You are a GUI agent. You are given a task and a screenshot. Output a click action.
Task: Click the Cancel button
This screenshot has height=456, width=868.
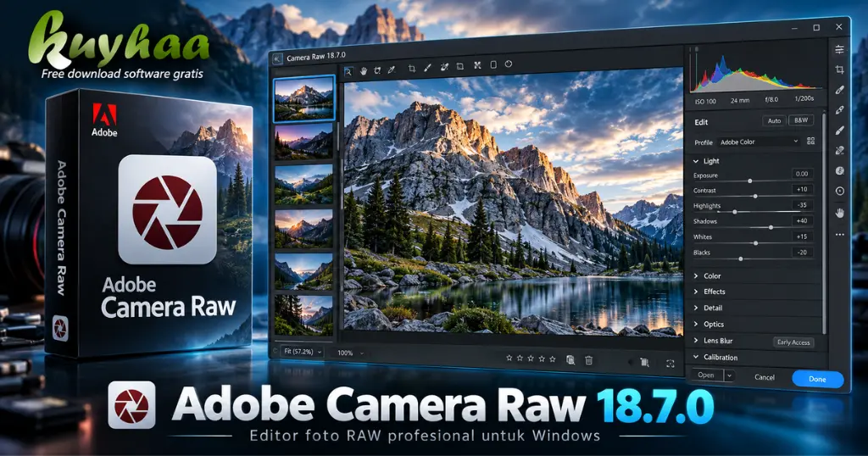[x=765, y=377]
